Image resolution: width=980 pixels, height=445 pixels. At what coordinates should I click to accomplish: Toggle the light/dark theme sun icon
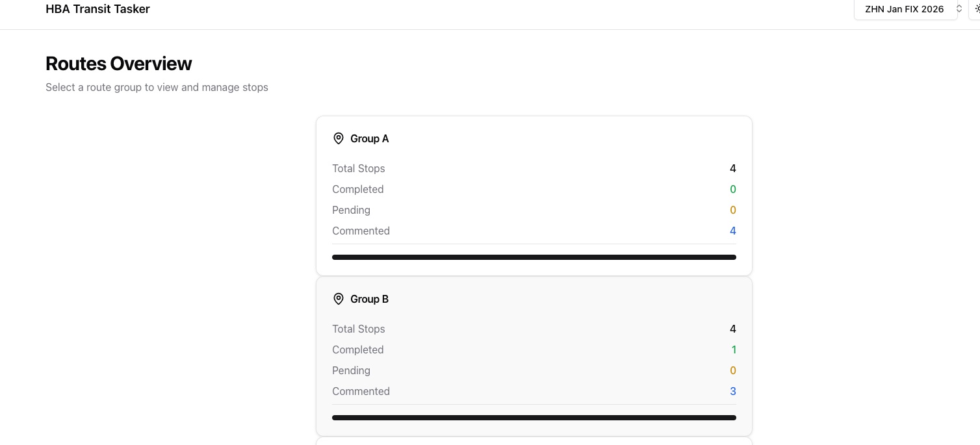(x=976, y=9)
